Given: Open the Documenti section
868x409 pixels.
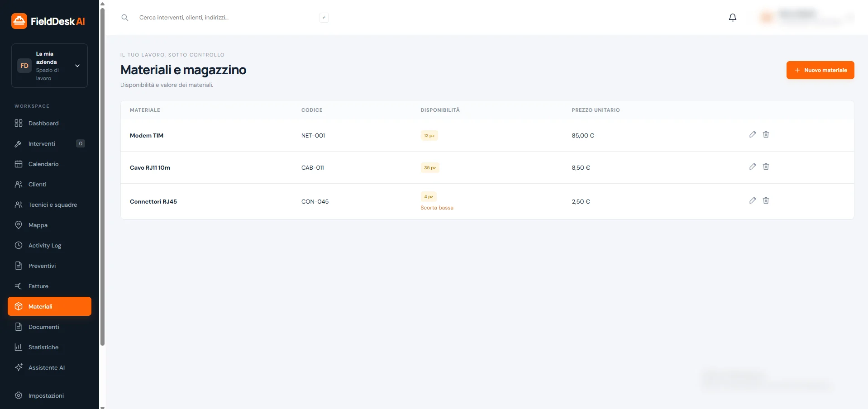Looking at the screenshot, I should [49, 327].
